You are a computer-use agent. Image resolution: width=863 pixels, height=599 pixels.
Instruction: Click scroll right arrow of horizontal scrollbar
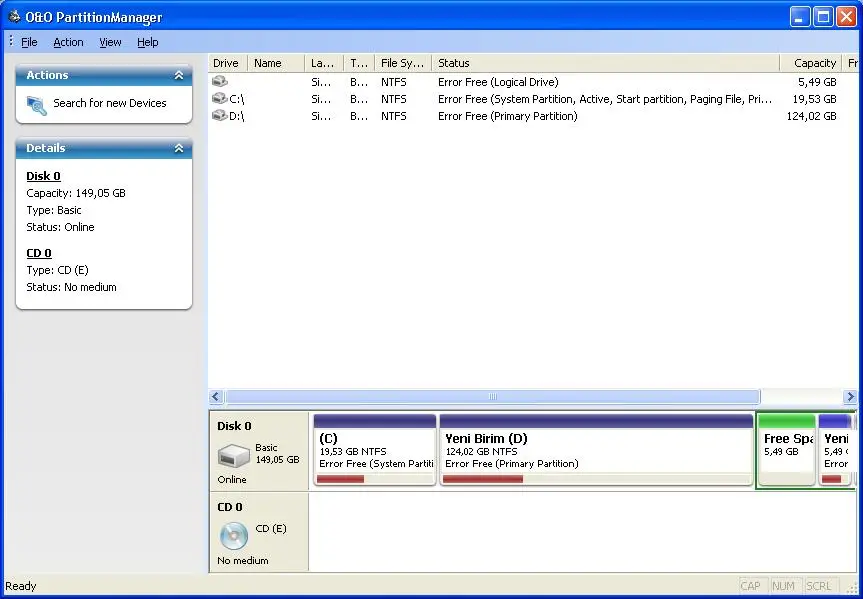click(x=850, y=396)
